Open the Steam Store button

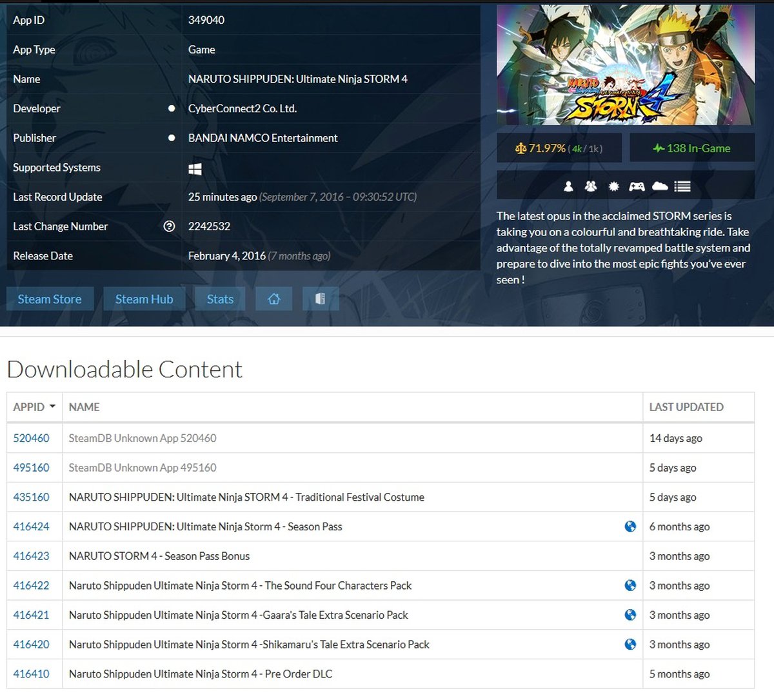tap(50, 299)
